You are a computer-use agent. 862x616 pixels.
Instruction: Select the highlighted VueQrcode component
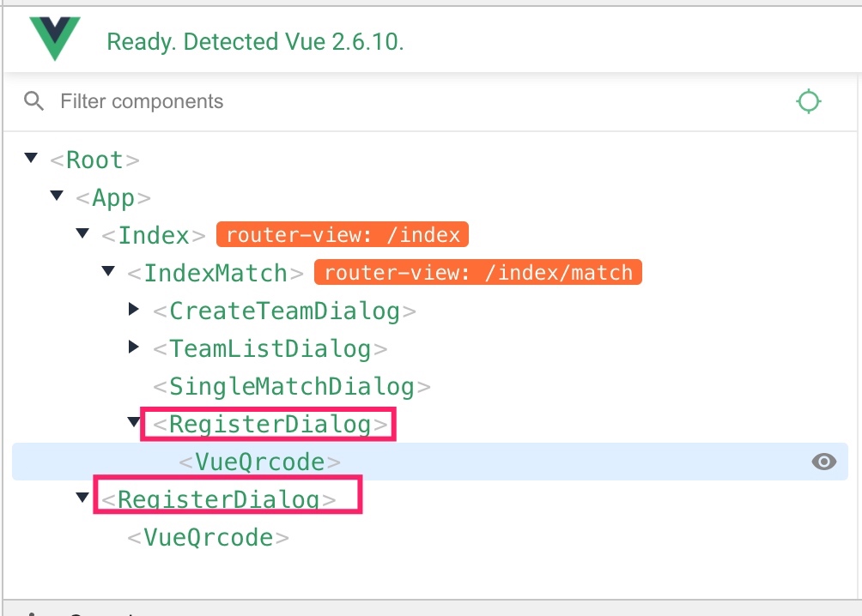click(x=260, y=462)
